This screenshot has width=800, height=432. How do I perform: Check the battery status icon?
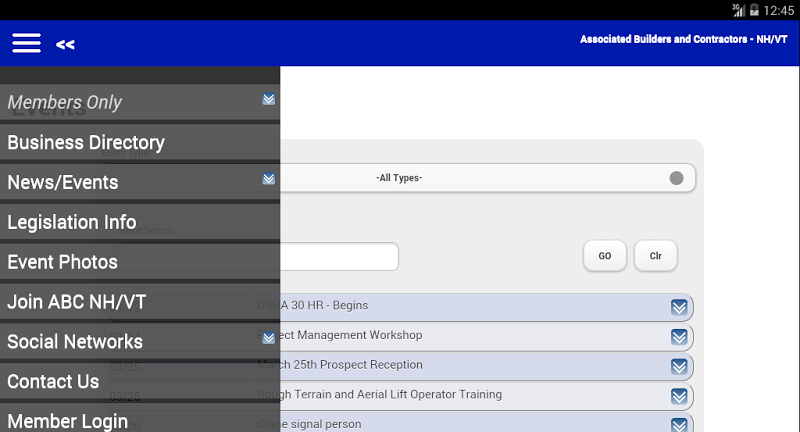point(754,10)
